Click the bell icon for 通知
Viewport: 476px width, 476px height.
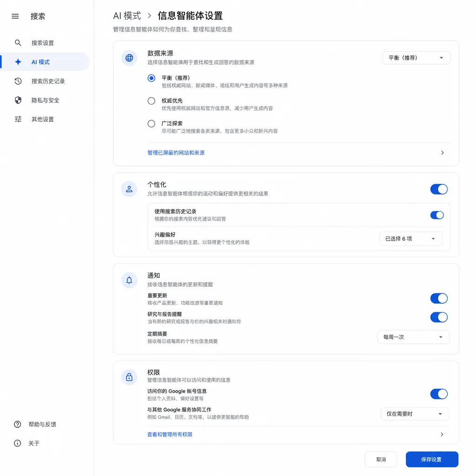(129, 280)
